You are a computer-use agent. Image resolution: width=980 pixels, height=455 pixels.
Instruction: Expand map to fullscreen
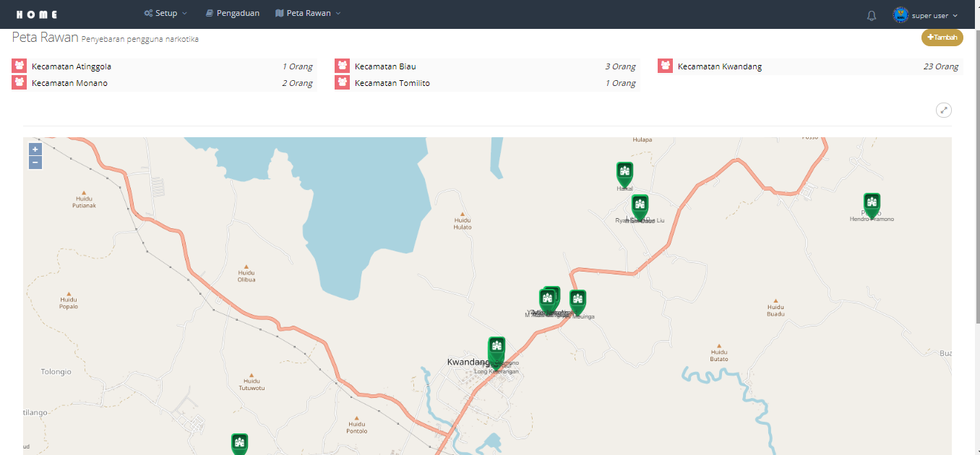coord(943,110)
